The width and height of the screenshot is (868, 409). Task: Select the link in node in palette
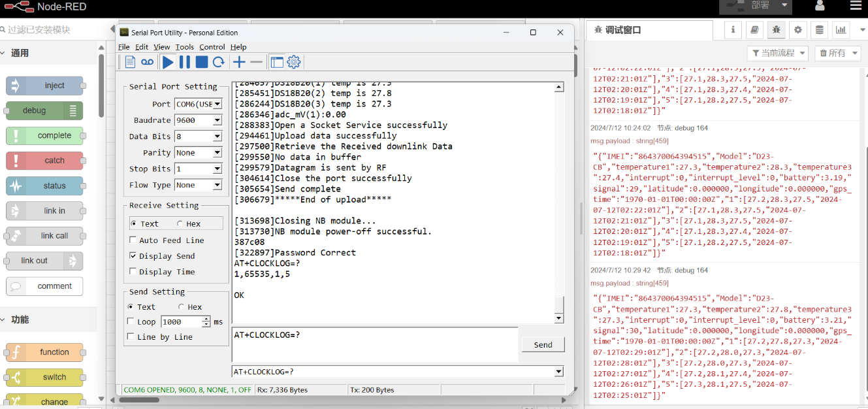(x=44, y=210)
